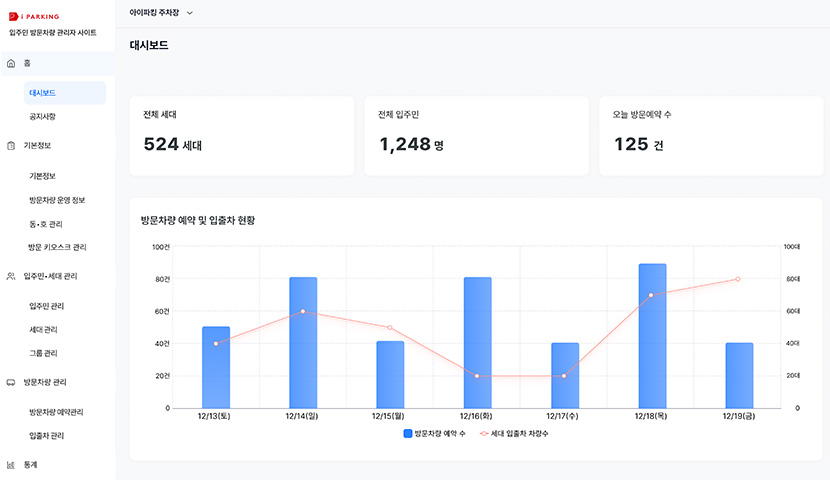Viewport: 830px width, 480px height.
Task: Click the 12/19(금) bar in chart
Action: coord(739,376)
